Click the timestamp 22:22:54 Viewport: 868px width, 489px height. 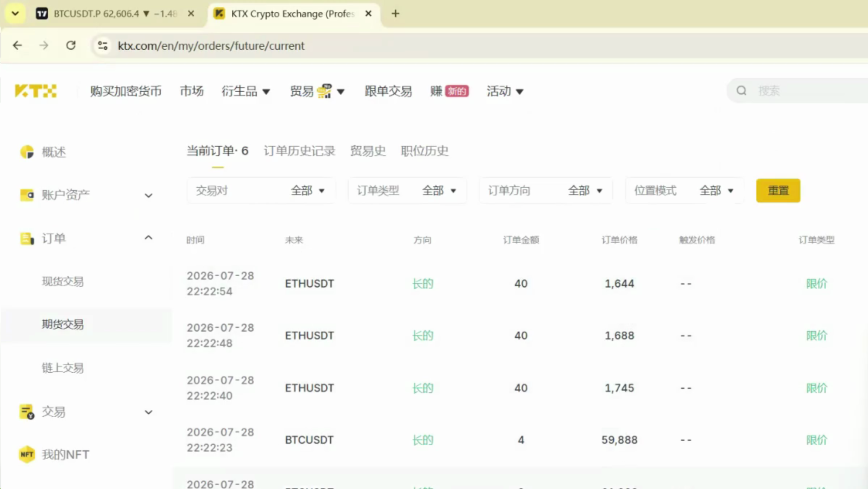pos(209,291)
